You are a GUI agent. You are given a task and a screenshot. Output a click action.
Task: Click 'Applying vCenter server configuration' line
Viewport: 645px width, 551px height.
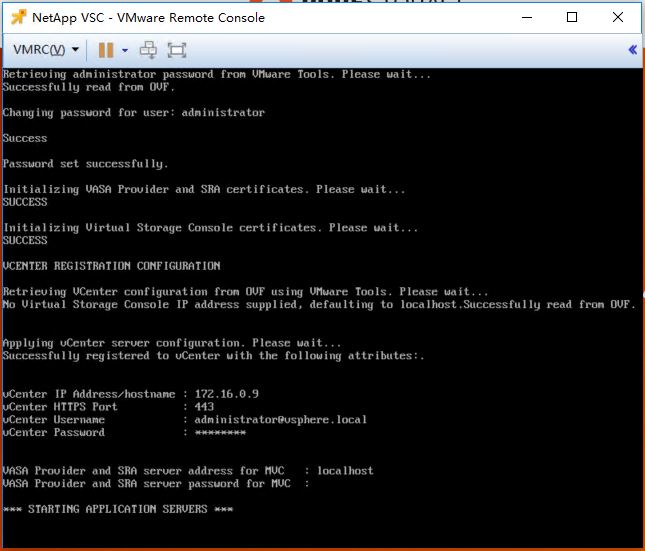172,343
